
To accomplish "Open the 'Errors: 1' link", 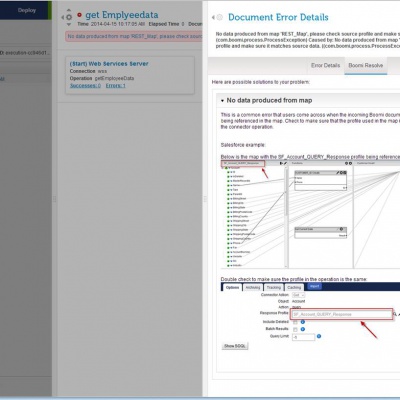I will click(116, 86).
